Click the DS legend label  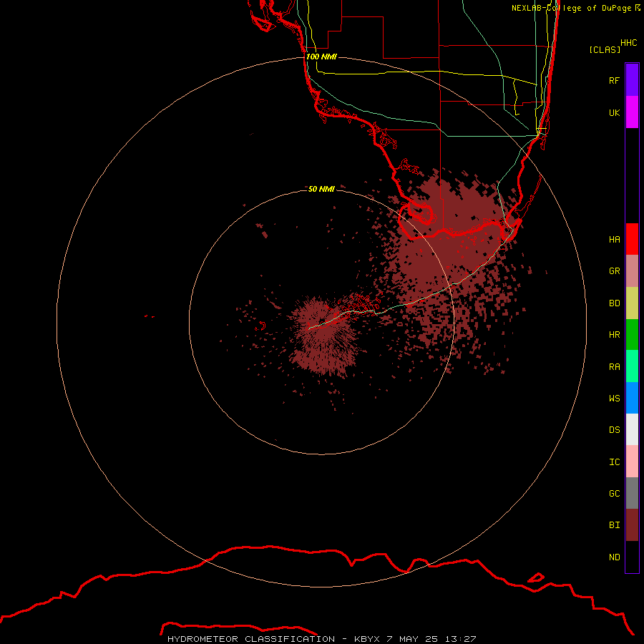point(615,430)
